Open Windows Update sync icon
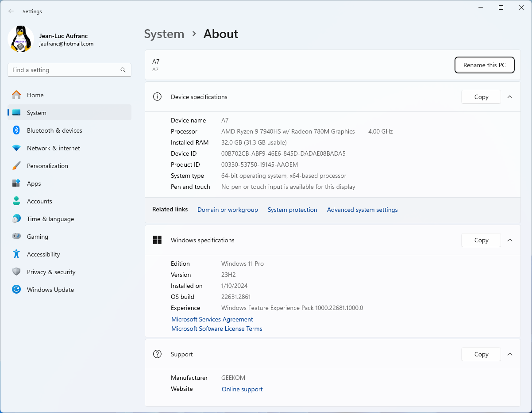 [x=16, y=290]
